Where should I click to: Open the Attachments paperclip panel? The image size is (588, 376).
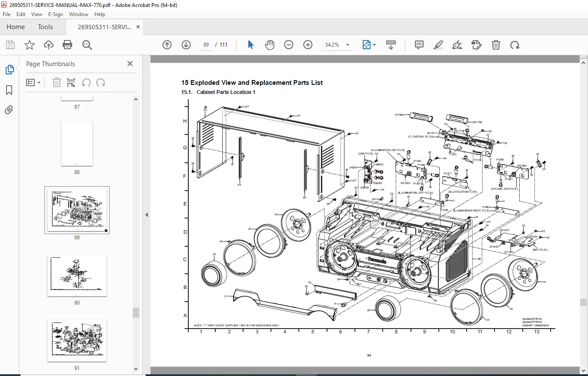[x=9, y=110]
